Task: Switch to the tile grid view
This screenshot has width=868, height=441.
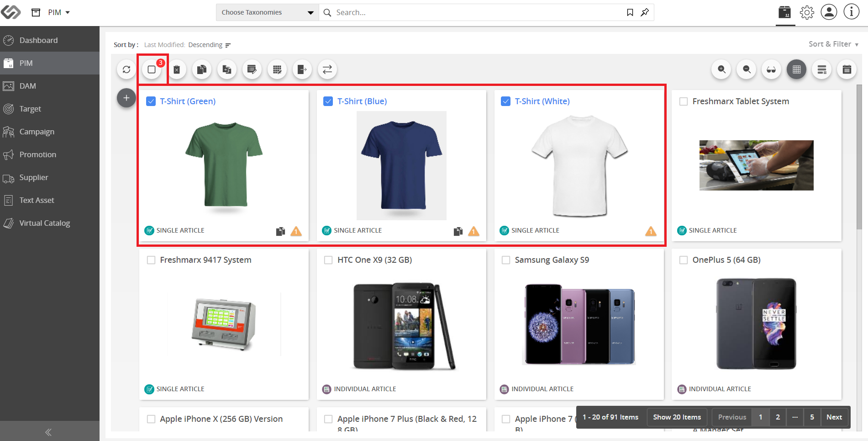Action: point(797,69)
